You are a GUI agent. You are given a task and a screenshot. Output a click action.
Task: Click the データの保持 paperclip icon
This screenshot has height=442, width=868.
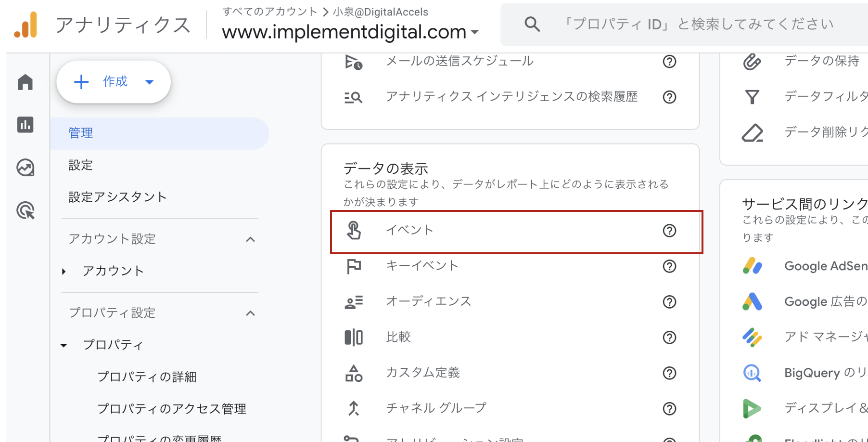click(752, 62)
